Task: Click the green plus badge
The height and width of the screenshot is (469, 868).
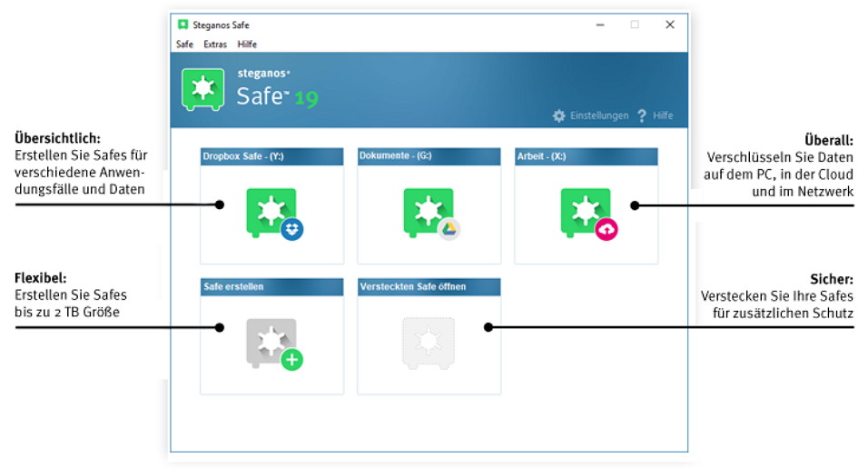Action: pos(291,360)
